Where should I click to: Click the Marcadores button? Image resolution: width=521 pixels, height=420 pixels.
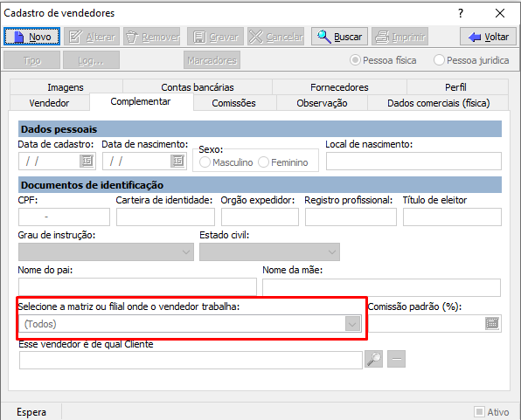[212, 60]
